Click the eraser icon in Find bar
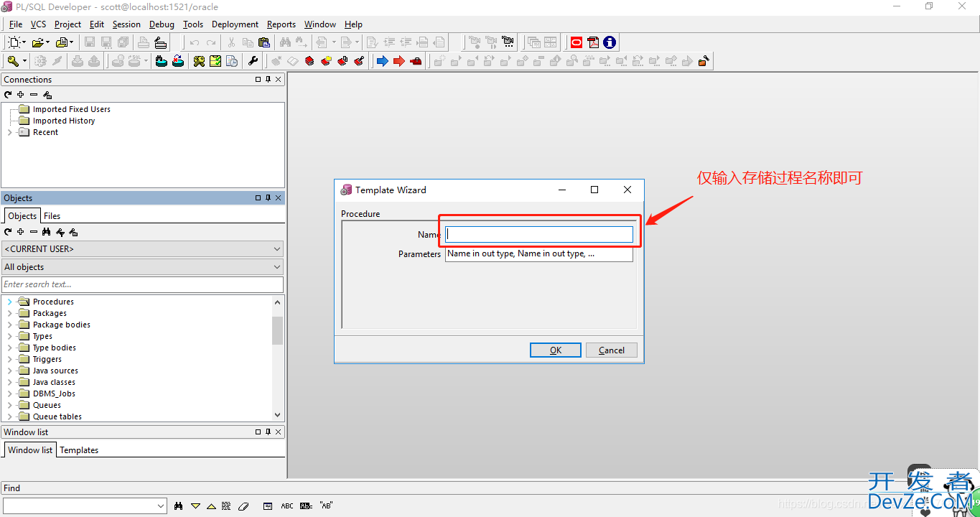Image resolution: width=980 pixels, height=517 pixels. (x=243, y=506)
